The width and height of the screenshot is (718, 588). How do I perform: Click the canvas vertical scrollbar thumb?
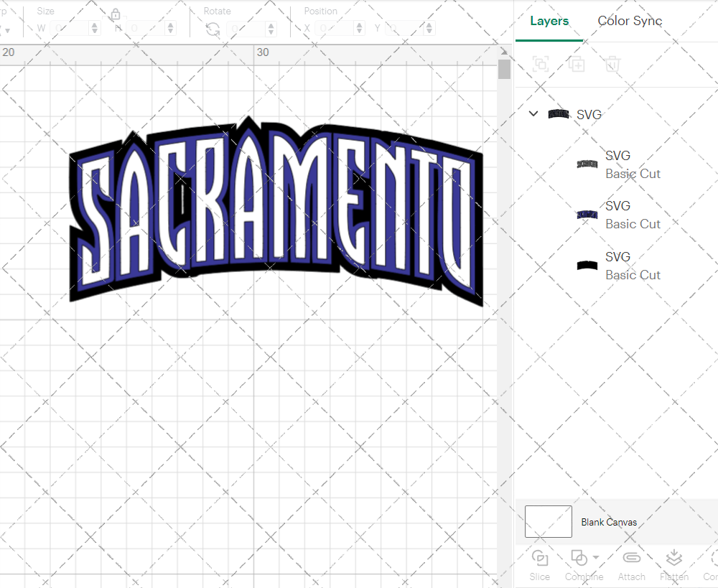click(x=504, y=69)
